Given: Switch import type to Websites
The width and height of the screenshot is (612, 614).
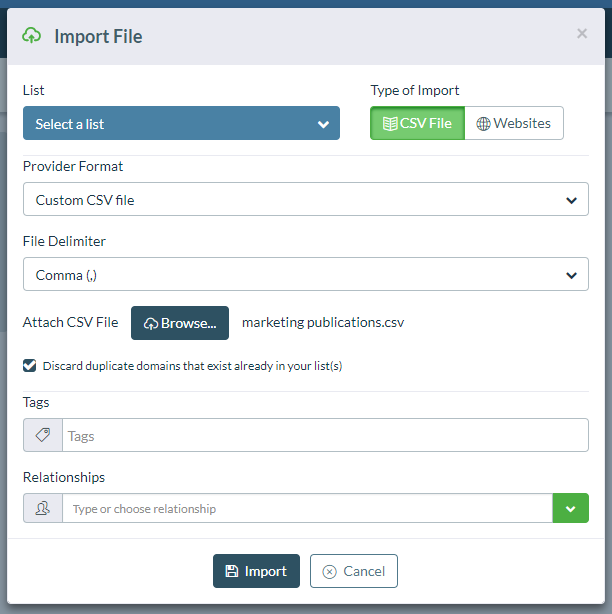Looking at the screenshot, I should pyautogui.click(x=514, y=123).
